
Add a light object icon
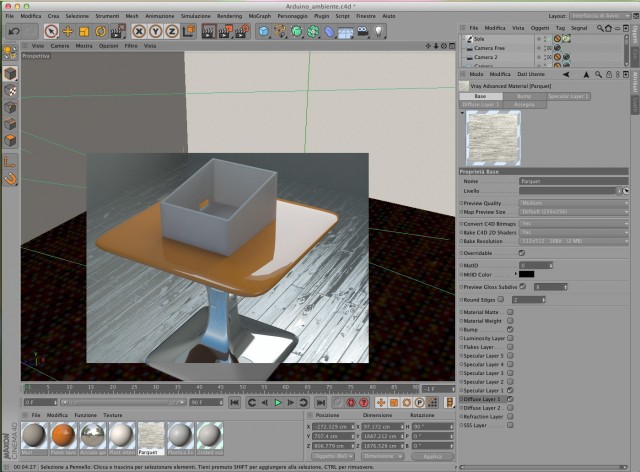[x=379, y=31]
